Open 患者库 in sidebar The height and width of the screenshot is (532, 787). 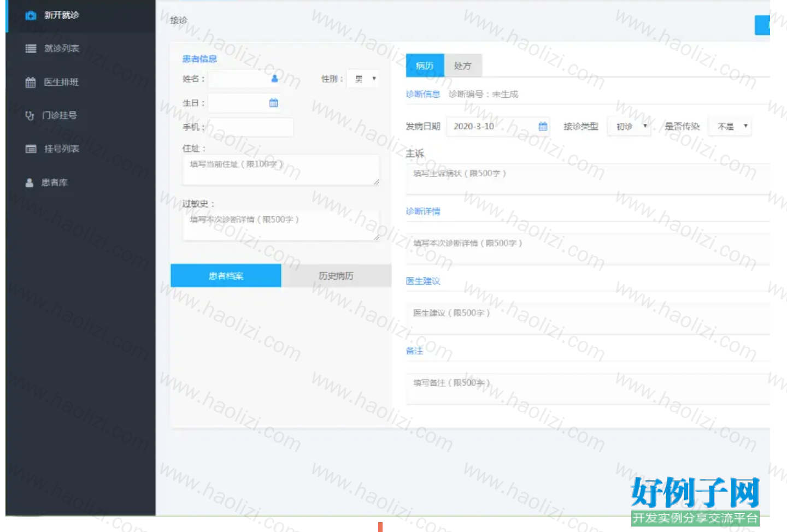(80, 182)
